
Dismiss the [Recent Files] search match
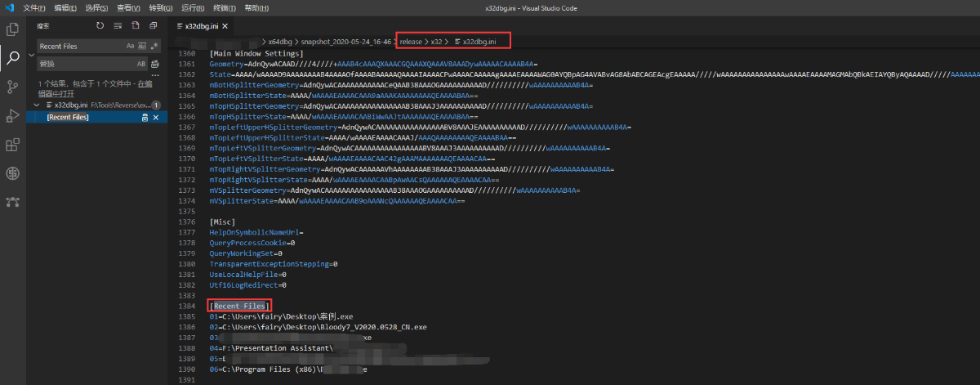(x=157, y=117)
